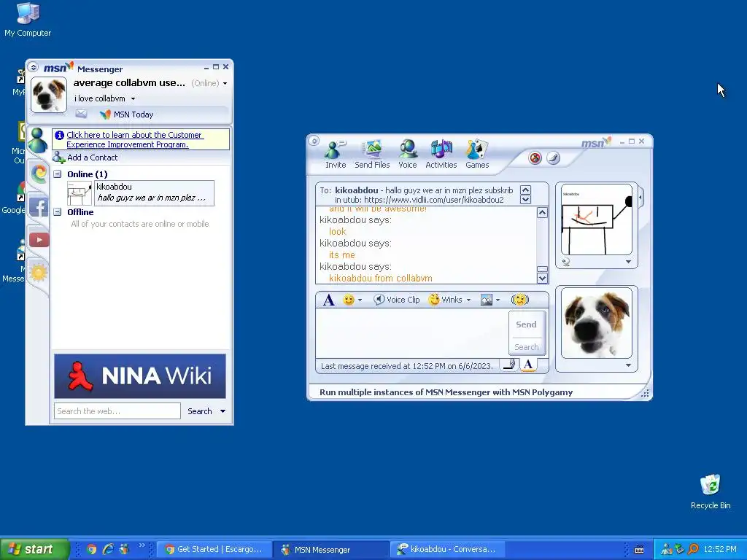
Task: Block this contact using red block icon
Action: [x=535, y=158]
